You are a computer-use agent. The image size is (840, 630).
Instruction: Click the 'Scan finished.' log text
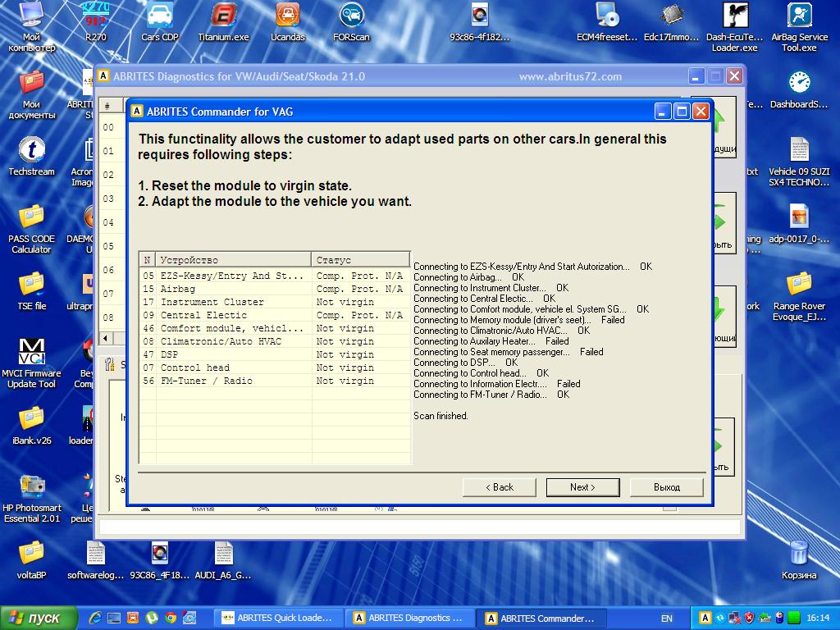pyautogui.click(x=441, y=416)
